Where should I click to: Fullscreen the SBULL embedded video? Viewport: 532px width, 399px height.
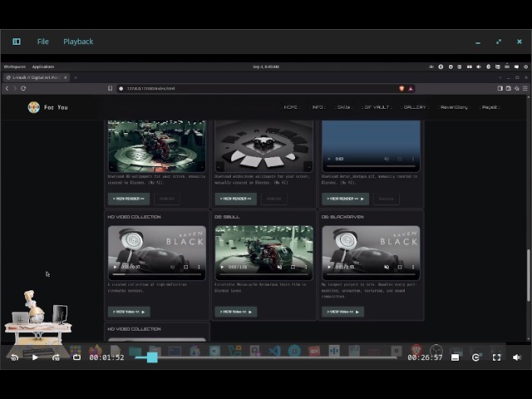pyautogui.click(x=293, y=267)
